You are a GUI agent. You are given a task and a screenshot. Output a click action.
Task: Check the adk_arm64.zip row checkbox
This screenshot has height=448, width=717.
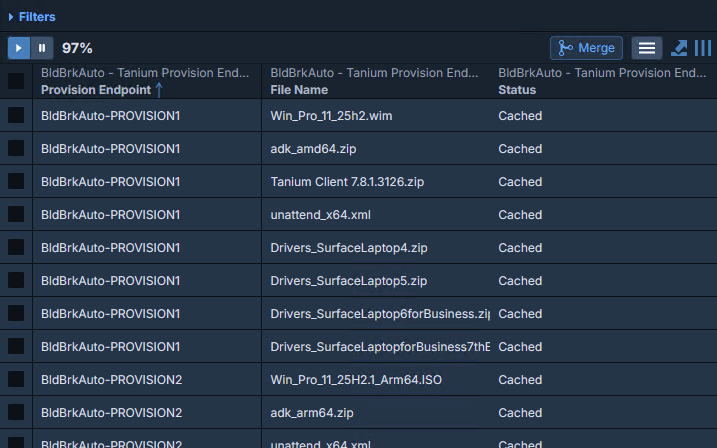16,412
